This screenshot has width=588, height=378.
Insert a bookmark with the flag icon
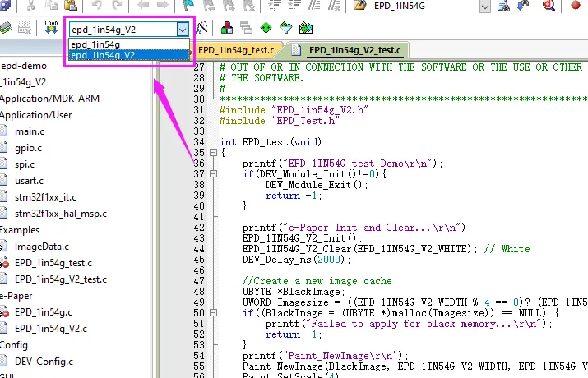click(x=188, y=5)
